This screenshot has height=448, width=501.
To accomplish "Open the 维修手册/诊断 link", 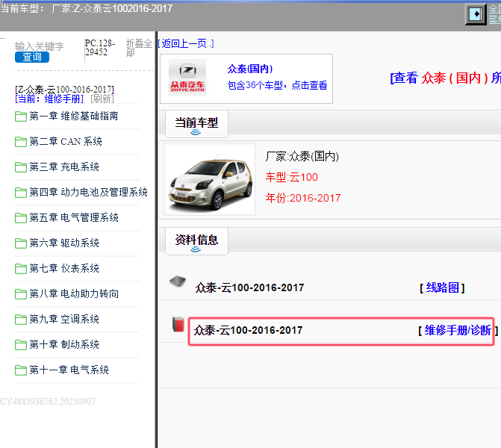I will pyautogui.click(x=458, y=331).
